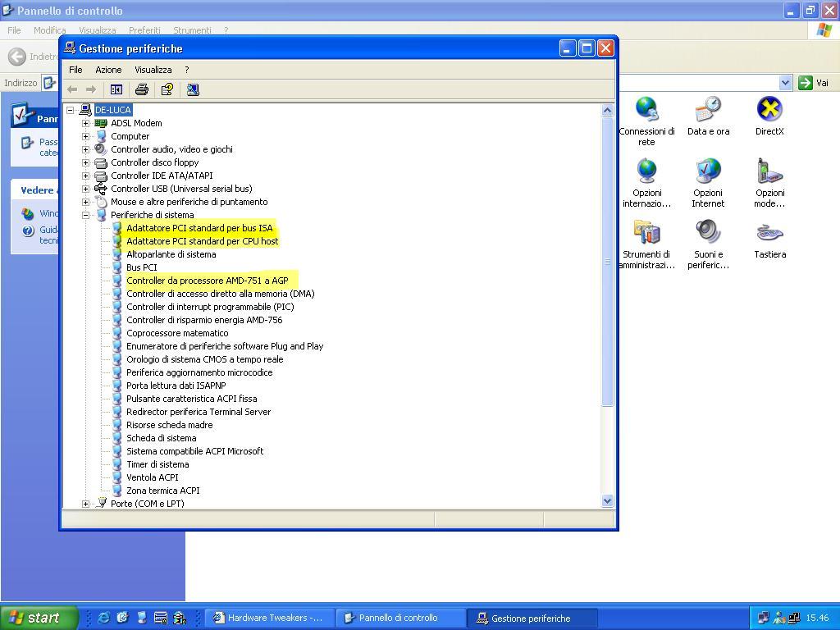The image size is (840, 630).
Task: Open Strumenti di amministrazione icon
Action: coord(646,244)
